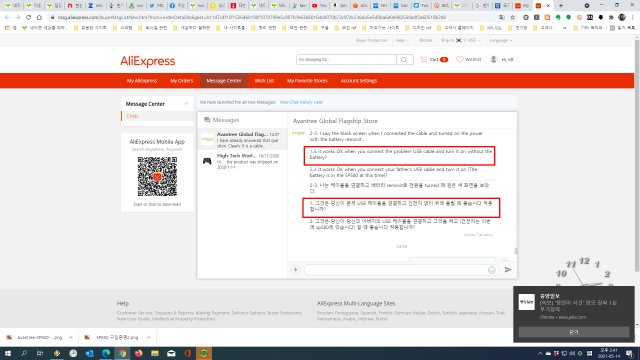
Task: Open the emoji picker in chat box
Action: [x=491, y=270]
